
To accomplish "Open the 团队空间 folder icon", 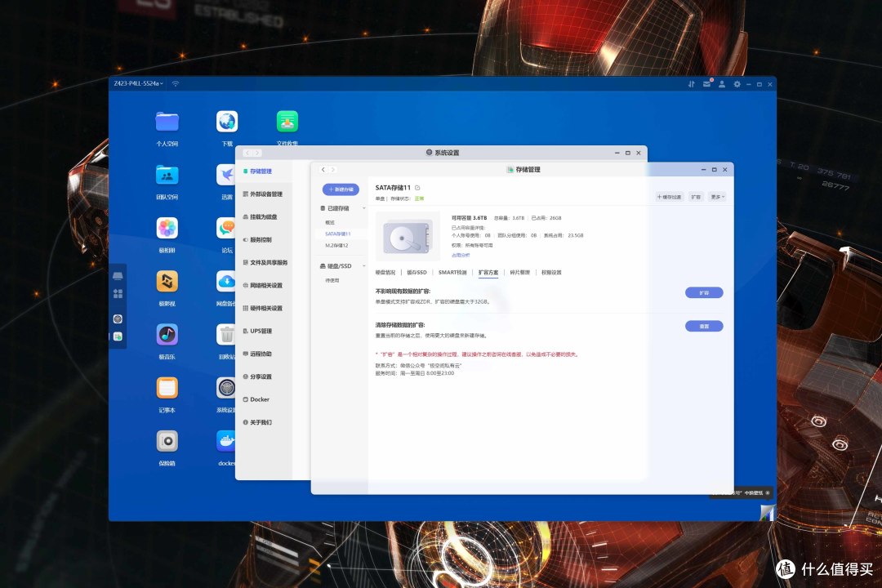I will coord(167,175).
